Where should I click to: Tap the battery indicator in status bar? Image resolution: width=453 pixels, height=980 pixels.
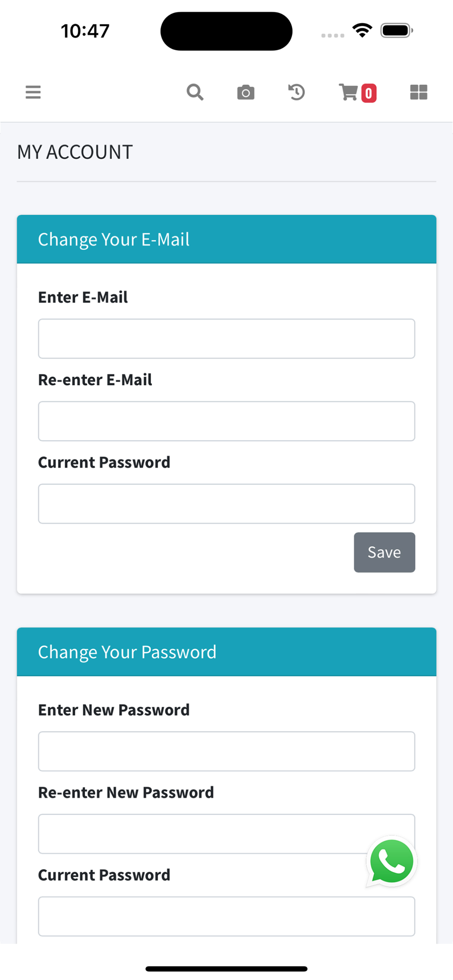397,30
